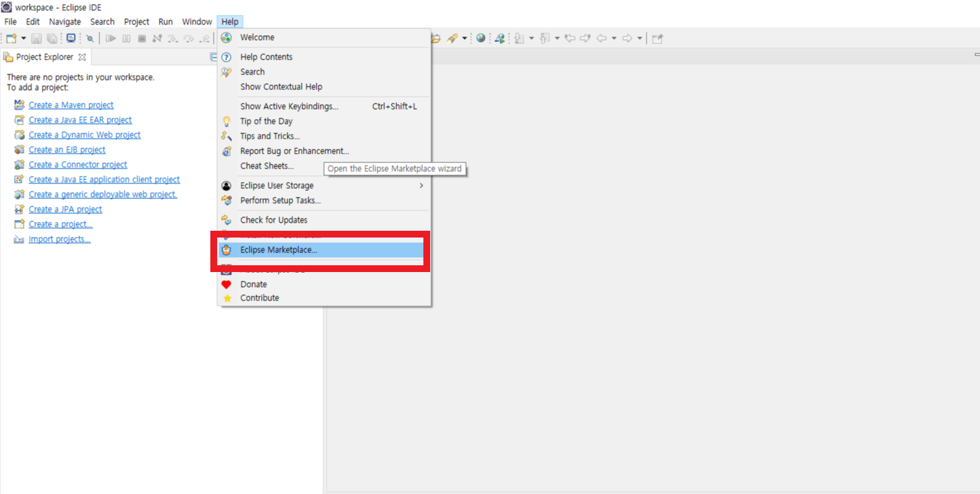980x494 pixels.
Task: Choose Help Contents menu entry
Action: 324,57
